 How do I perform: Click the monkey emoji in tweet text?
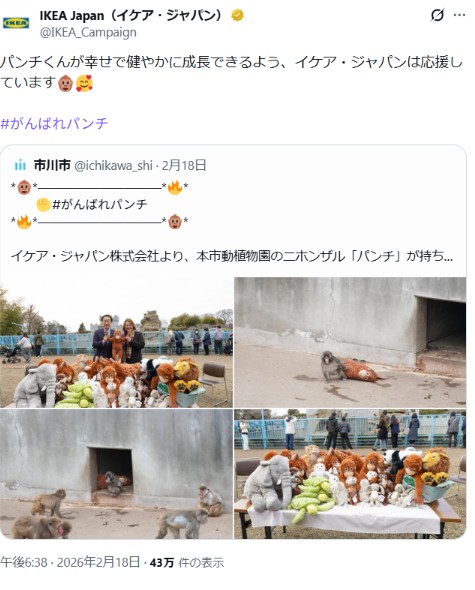(65, 83)
